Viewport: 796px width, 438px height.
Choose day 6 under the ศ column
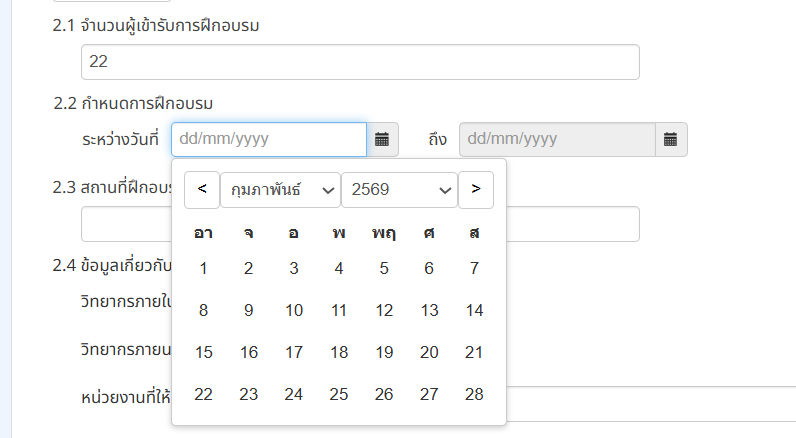429,268
